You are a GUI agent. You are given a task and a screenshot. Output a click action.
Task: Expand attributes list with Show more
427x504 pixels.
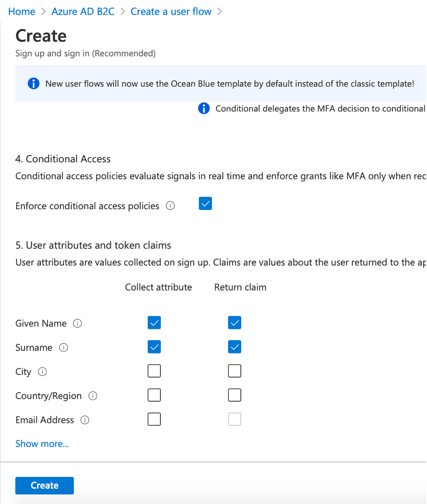coord(42,444)
